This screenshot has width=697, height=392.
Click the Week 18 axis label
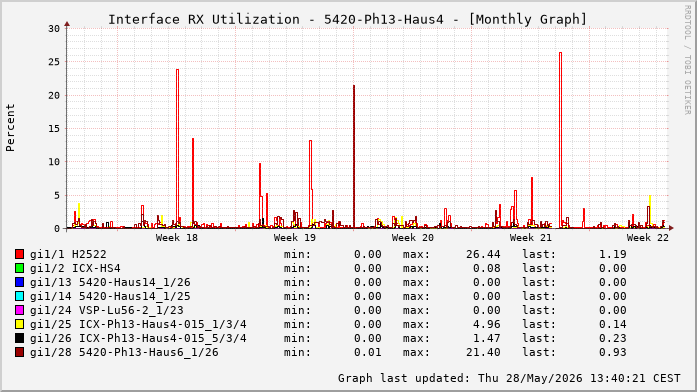176,237
